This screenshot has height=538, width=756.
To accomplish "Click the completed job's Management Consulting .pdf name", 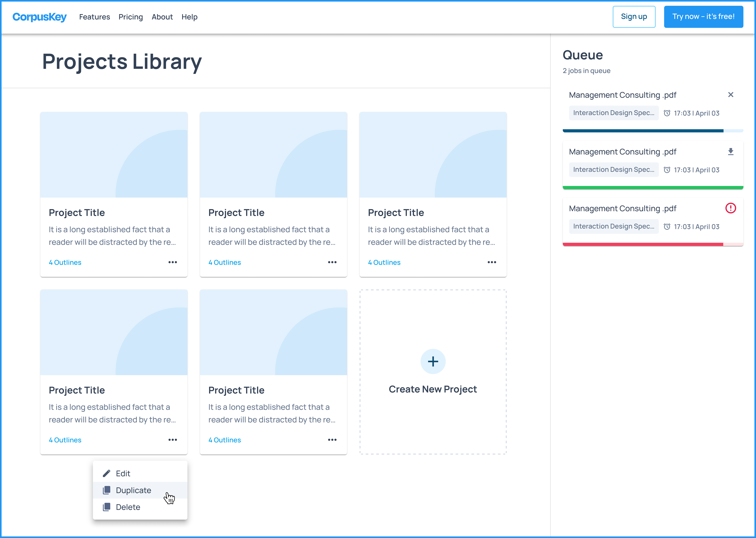I will click(623, 152).
